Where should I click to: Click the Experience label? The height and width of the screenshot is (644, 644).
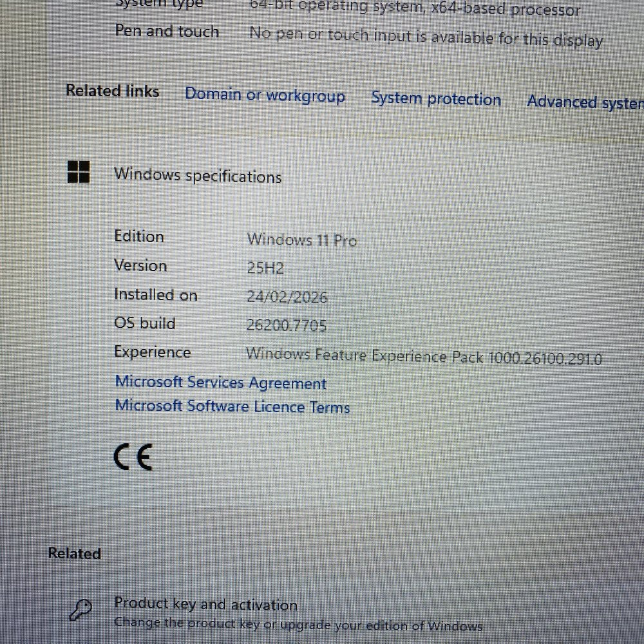[153, 352]
